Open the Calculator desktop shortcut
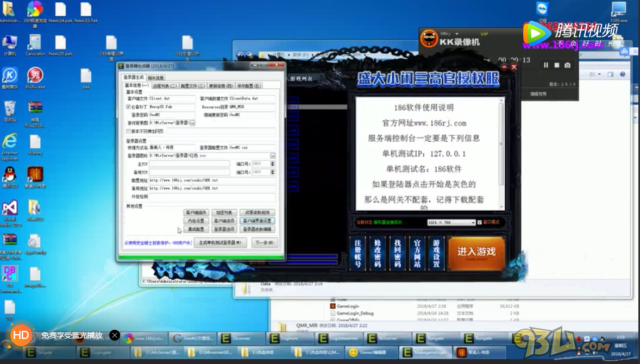 coord(35,45)
